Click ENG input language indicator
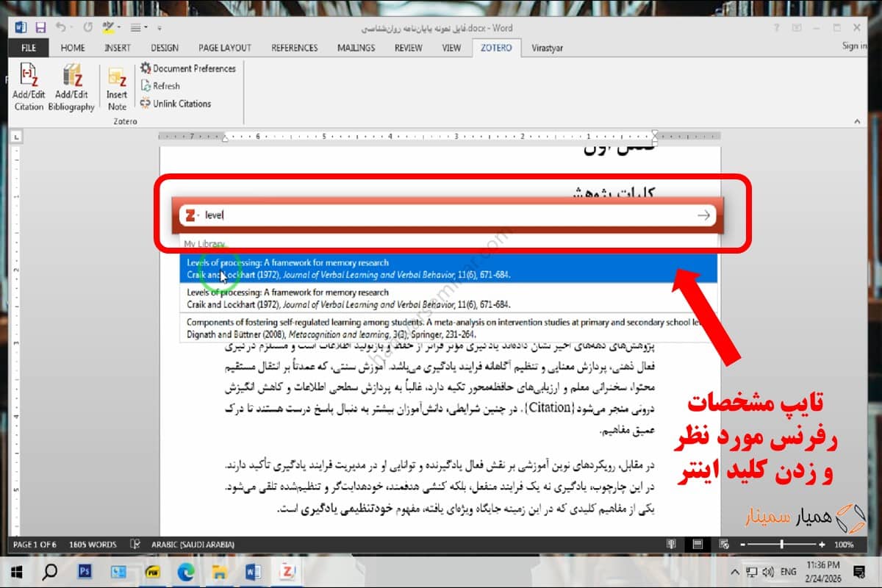Image resolution: width=882 pixels, height=588 pixels. coord(788,571)
